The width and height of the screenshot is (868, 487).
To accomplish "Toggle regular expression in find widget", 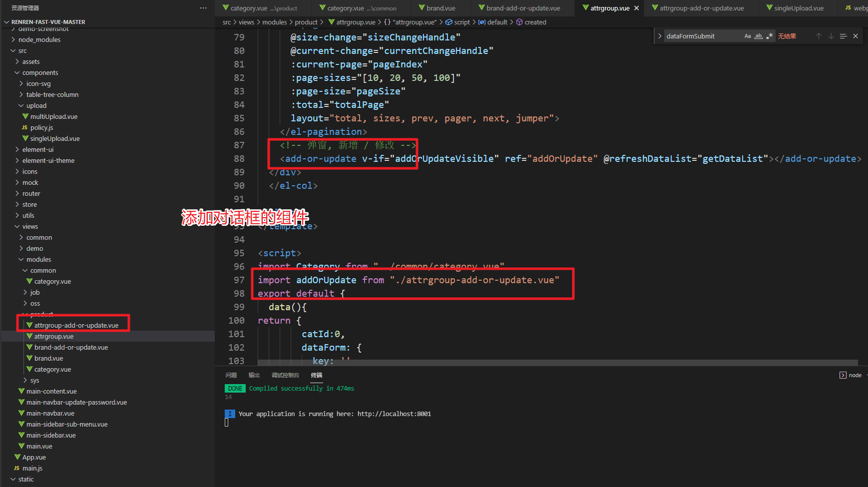I will pos(770,36).
